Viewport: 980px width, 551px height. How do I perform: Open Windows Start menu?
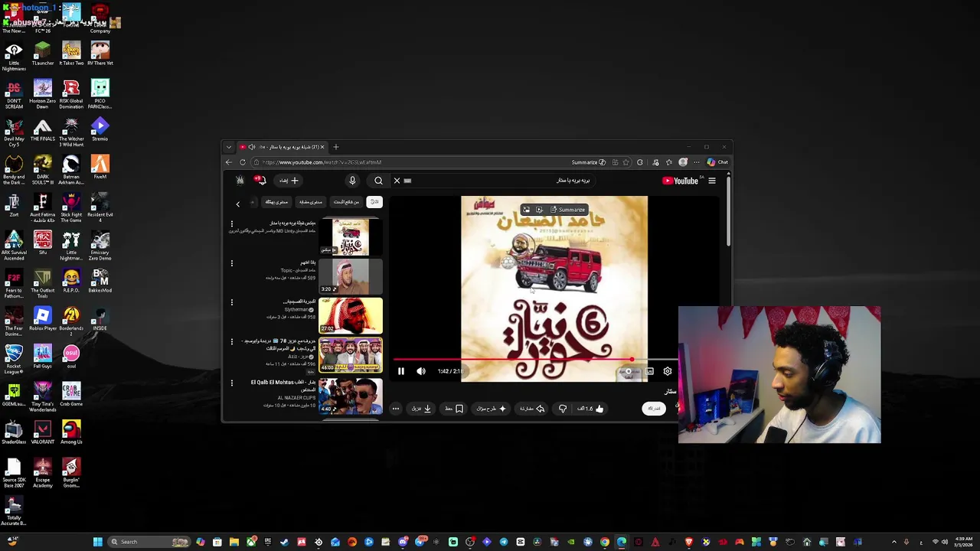click(x=97, y=542)
